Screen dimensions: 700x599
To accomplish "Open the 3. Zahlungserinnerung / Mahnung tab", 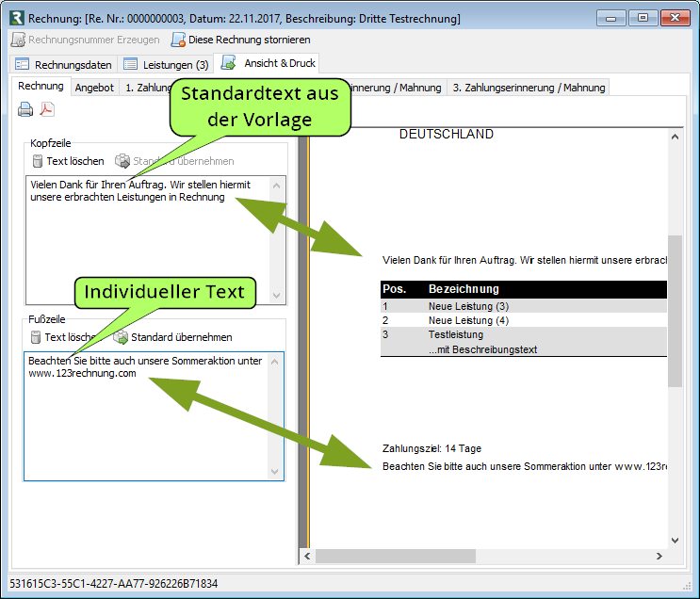I will click(x=529, y=88).
